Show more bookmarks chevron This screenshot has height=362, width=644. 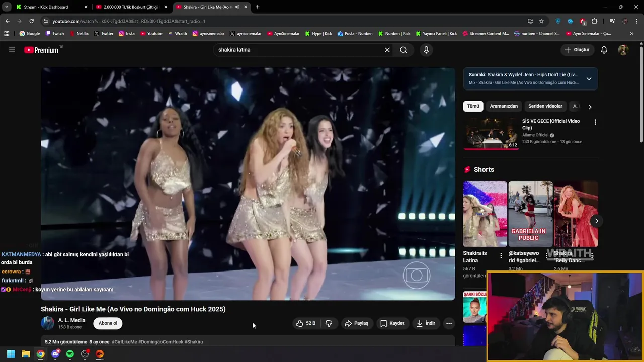pos(631,34)
